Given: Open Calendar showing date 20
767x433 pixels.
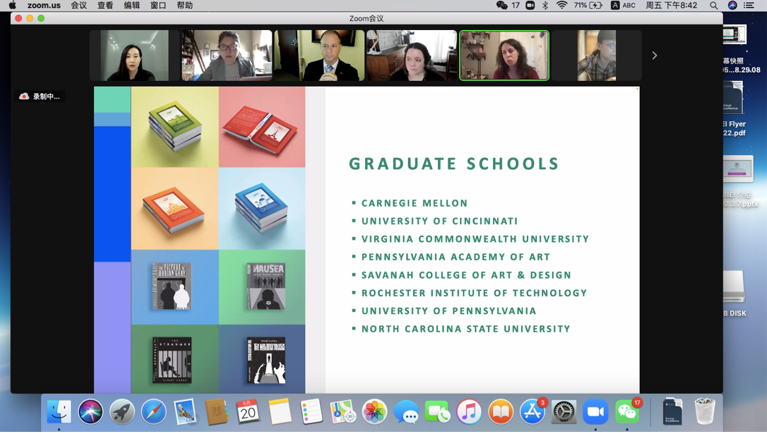Looking at the screenshot, I should point(248,411).
